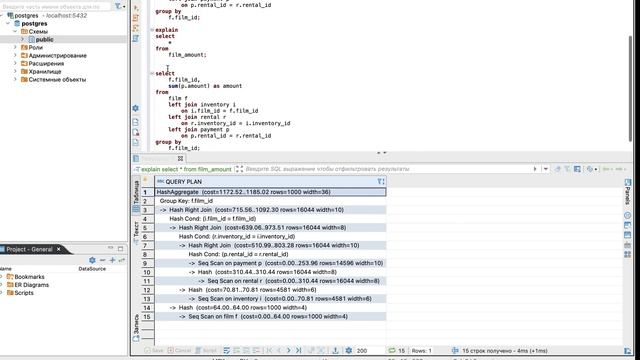Jump to last row in results
Image resolution: width=640 pixels, height=360 pixels.
[x=298, y=350]
